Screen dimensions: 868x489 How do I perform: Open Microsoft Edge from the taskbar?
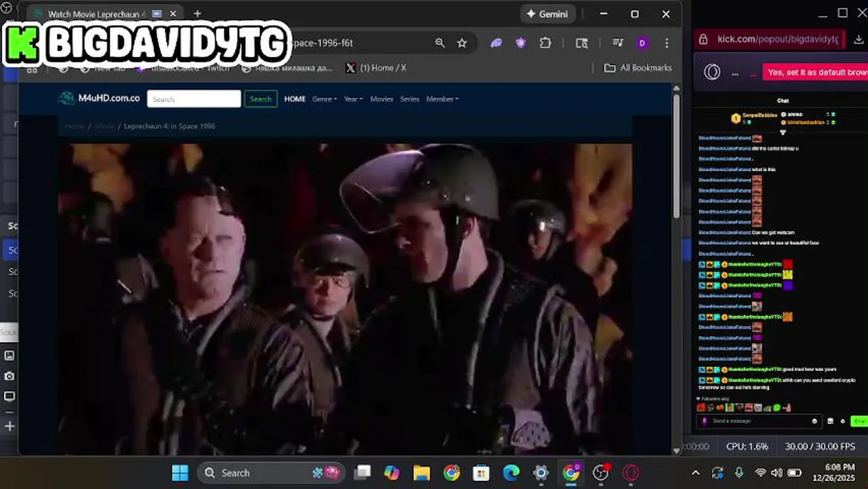coord(511,473)
